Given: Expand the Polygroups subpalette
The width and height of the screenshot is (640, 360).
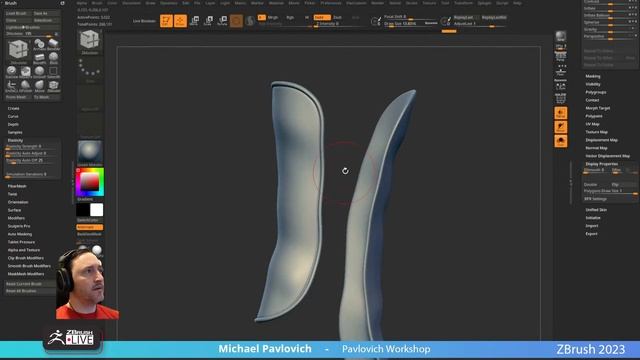Looking at the screenshot, I should (596, 92).
